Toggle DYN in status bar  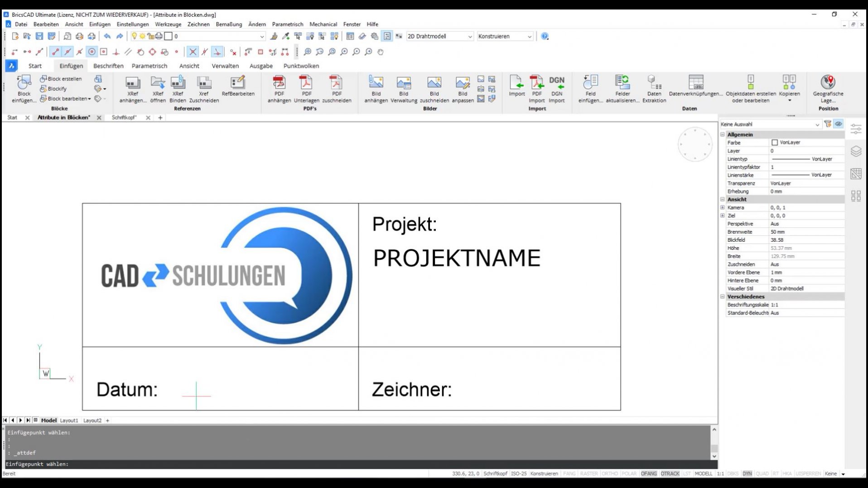(747, 474)
